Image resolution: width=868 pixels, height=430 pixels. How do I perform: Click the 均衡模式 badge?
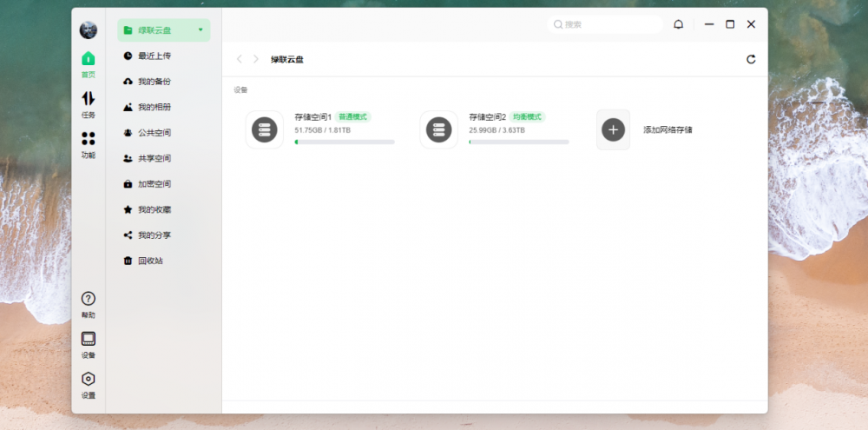[x=527, y=117]
